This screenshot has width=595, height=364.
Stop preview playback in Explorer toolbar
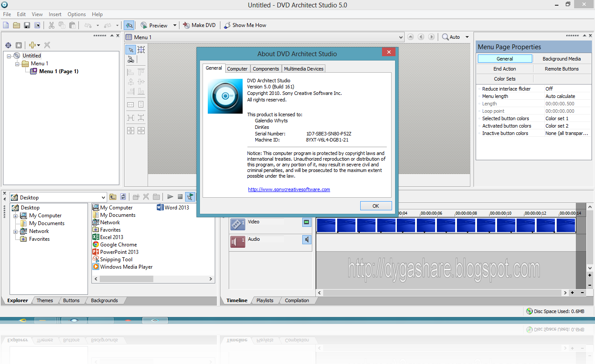point(180,197)
